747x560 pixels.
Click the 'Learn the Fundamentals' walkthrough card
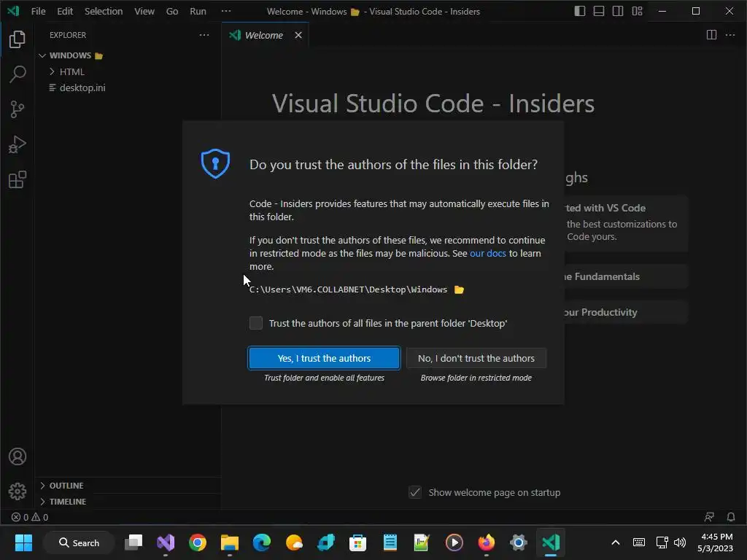tap(626, 276)
